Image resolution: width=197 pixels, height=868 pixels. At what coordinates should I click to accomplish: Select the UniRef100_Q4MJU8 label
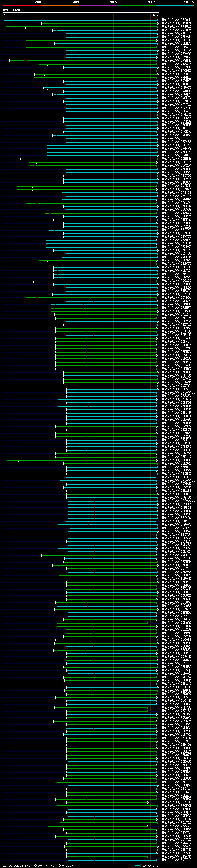(177, 412)
